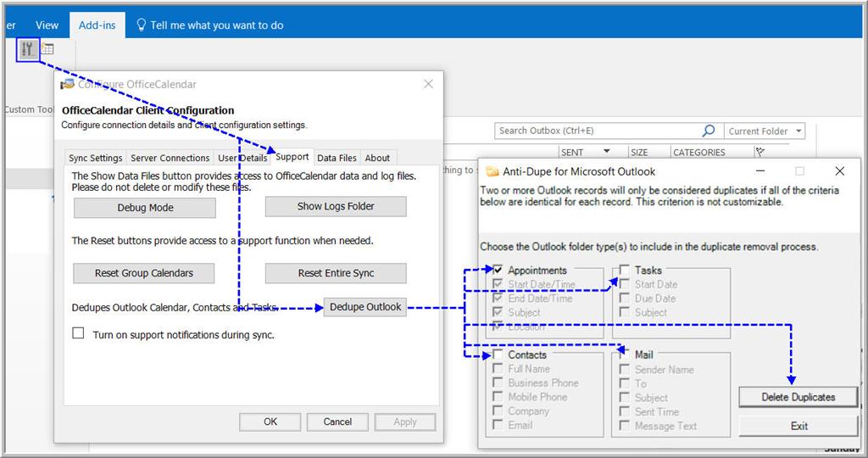The height and width of the screenshot is (458, 868).
Task: Click into the Search Outbox field
Action: click(598, 131)
